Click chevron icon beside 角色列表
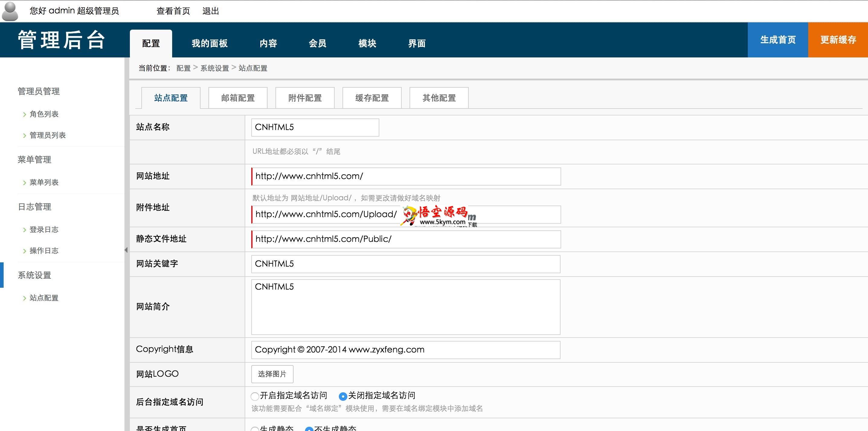The image size is (868, 431). pyautogui.click(x=24, y=115)
